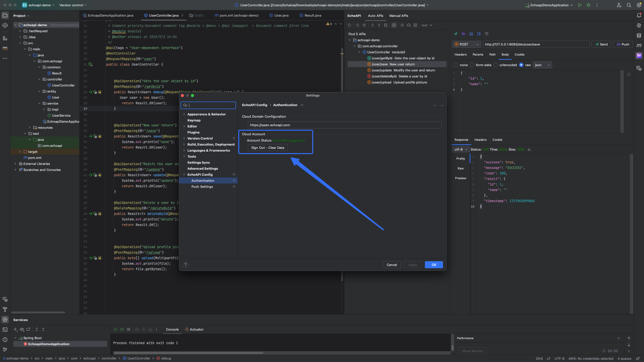Screen dimensions: 644x362
Task: Click the headset support icon in EchoAPI toolbar
Action: coord(409,25)
